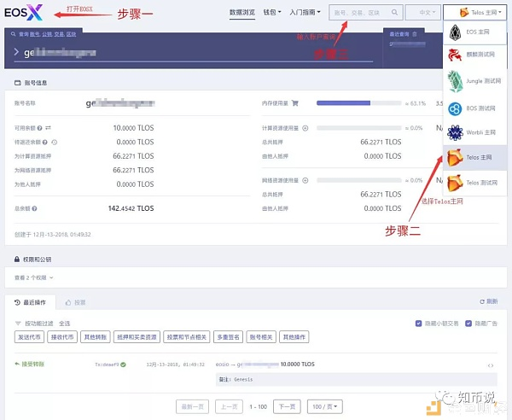Click the help icon next to 待退还余额
512x420 pixels.
45,142
